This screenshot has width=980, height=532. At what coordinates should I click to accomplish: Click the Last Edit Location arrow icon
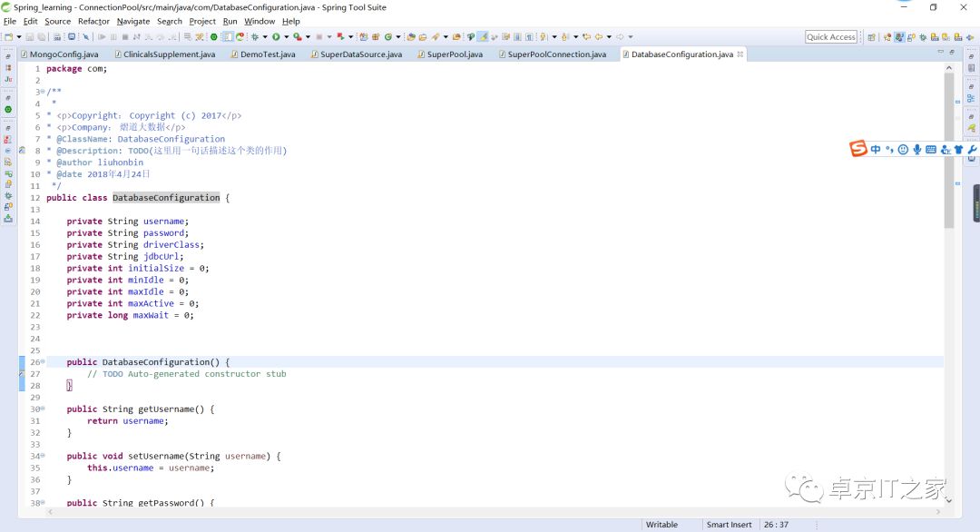pos(587,37)
